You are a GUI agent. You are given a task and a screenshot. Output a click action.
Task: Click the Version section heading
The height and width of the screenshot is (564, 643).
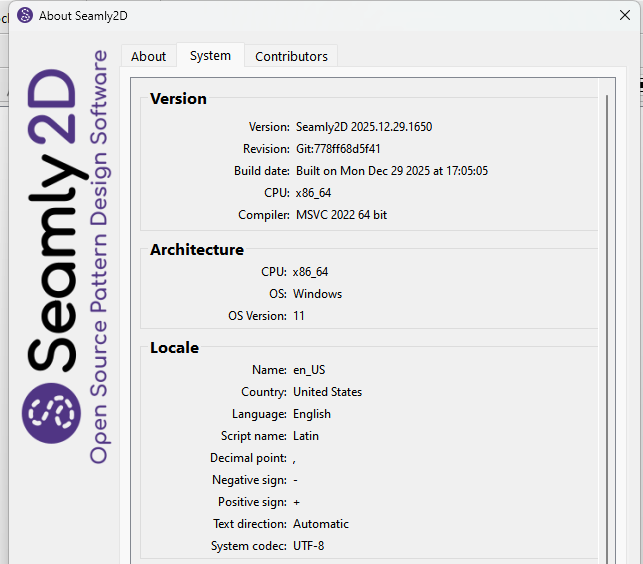coord(178,99)
